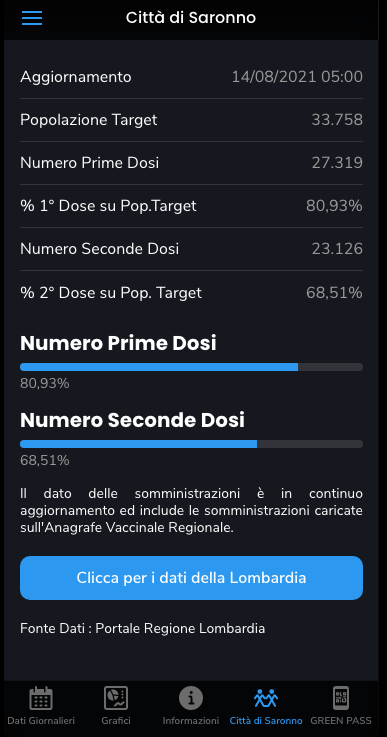This screenshot has height=737, width=387.
Task: Tap the Città di Saronno people icon
Action: click(266, 698)
